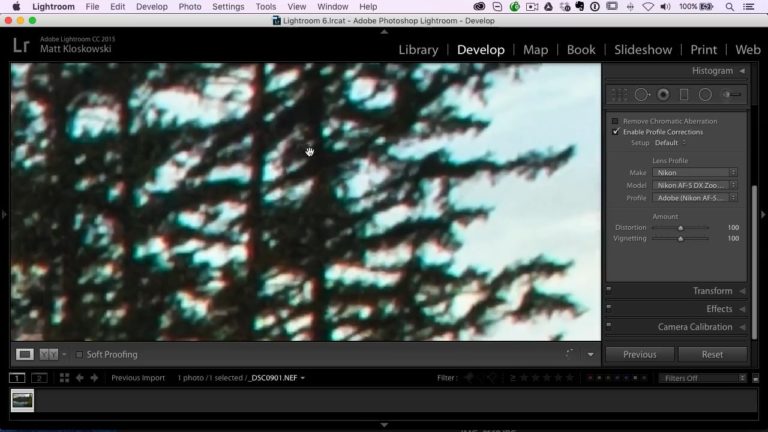
Task: Click the Previous button
Action: tap(640, 354)
